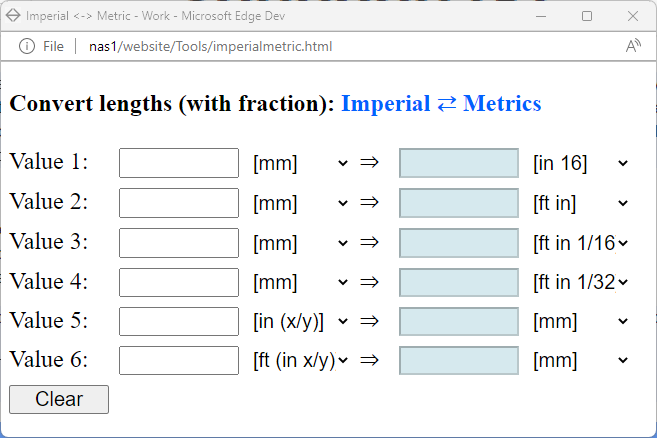Click the address bar URL text

click(x=210, y=46)
